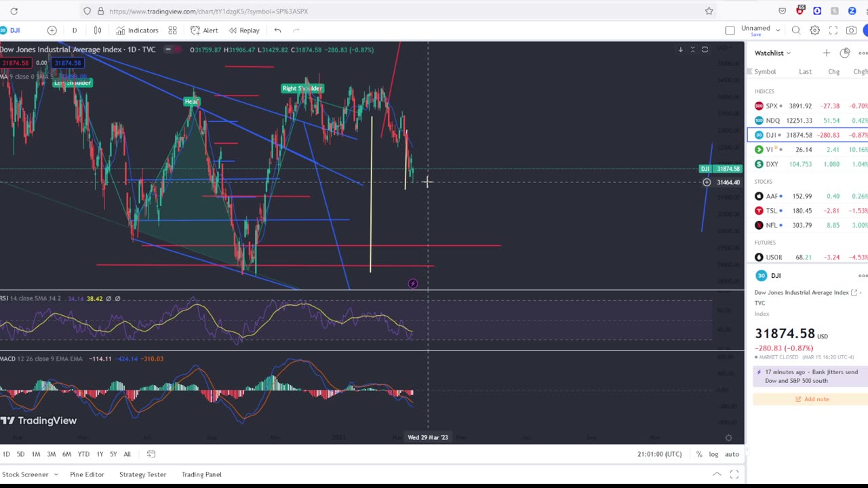
Task: Click Add note button
Action: pyautogui.click(x=812, y=399)
